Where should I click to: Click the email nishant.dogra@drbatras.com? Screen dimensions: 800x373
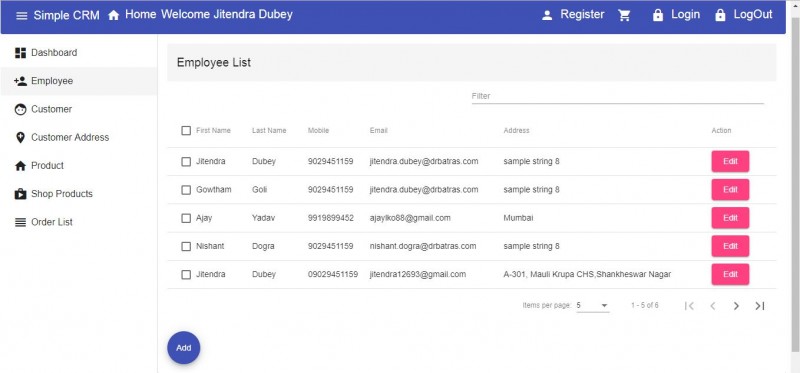point(423,246)
